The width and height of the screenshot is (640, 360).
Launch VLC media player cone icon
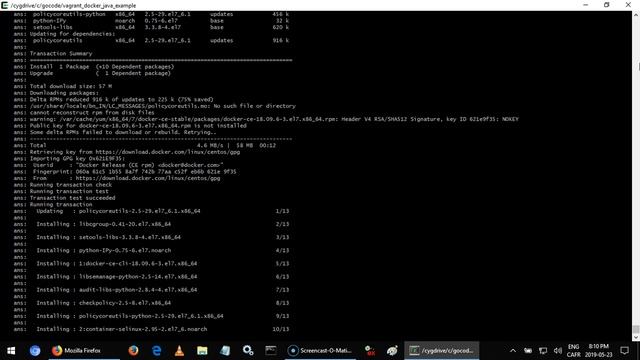pyautogui.click(x=179, y=351)
